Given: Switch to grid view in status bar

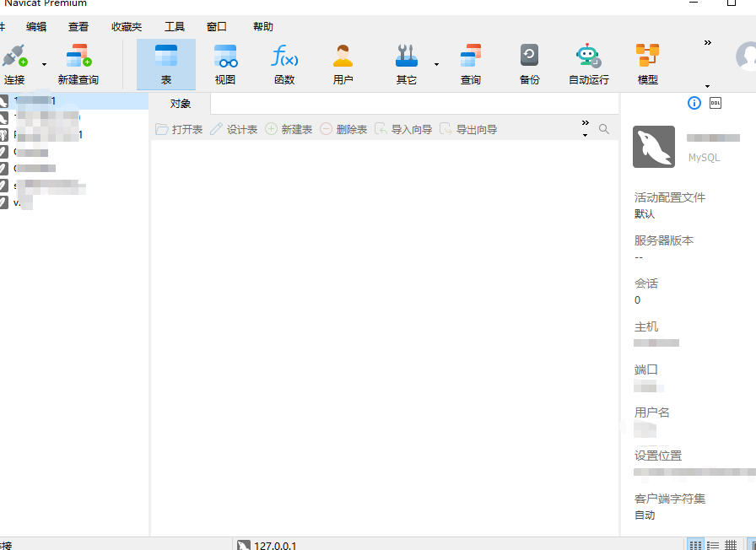Looking at the screenshot, I should 731,544.
